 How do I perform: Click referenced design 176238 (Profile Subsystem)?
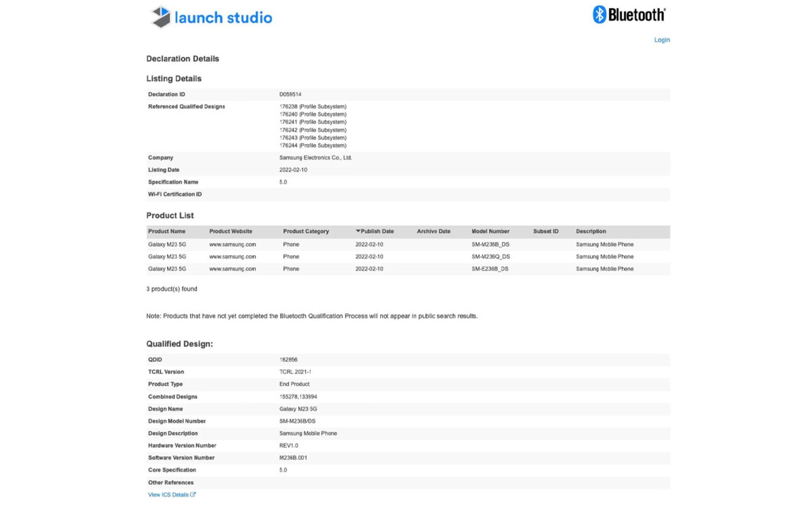313,107
